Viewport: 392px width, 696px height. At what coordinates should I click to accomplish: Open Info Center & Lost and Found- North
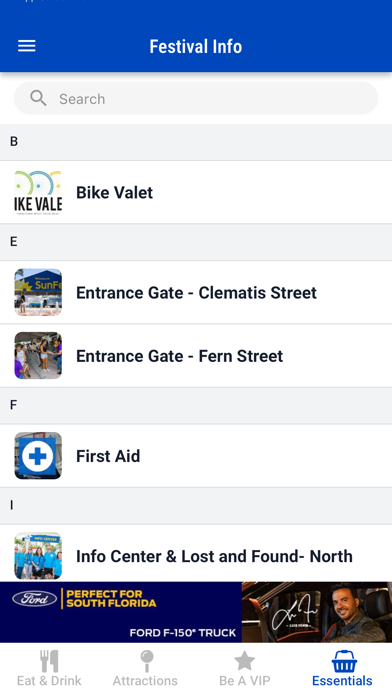coord(196,554)
